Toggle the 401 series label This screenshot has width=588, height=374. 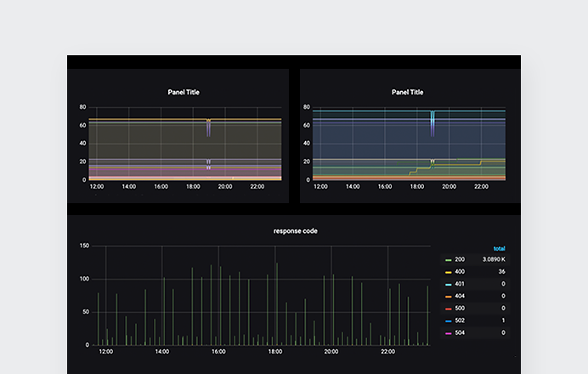(x=460, y=284)
